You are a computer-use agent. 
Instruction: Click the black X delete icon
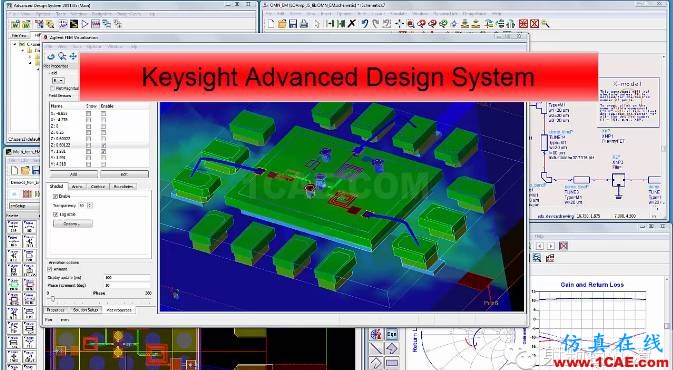pos(352,24)
